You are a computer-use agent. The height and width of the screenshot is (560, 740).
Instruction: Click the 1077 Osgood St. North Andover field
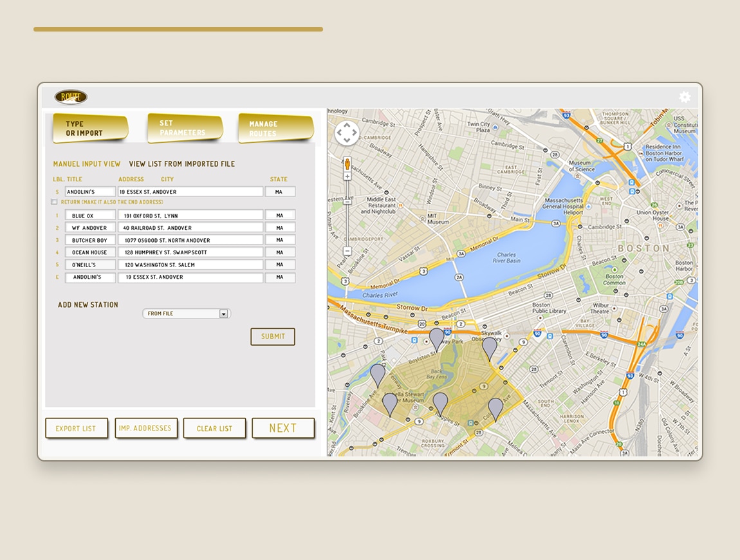[190, 240]
